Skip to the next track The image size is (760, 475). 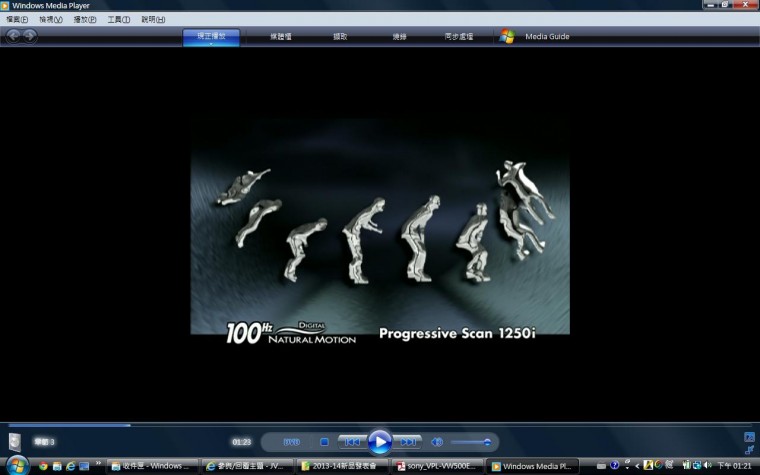408,441
